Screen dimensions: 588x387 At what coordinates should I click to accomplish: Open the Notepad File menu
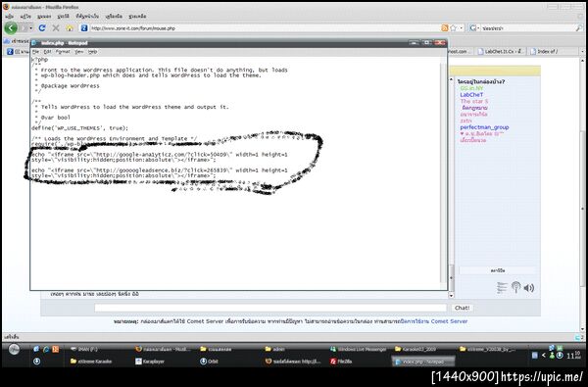tap(35, 52)
